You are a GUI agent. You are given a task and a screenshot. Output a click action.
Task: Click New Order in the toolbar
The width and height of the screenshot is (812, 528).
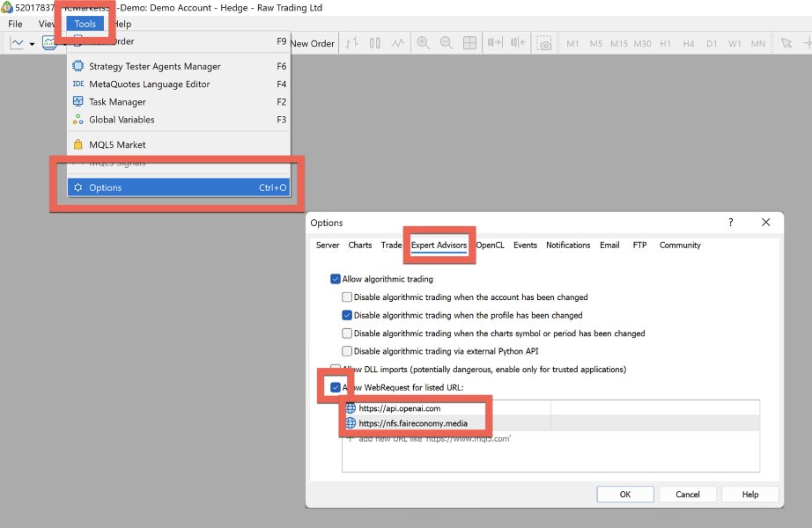313,43
